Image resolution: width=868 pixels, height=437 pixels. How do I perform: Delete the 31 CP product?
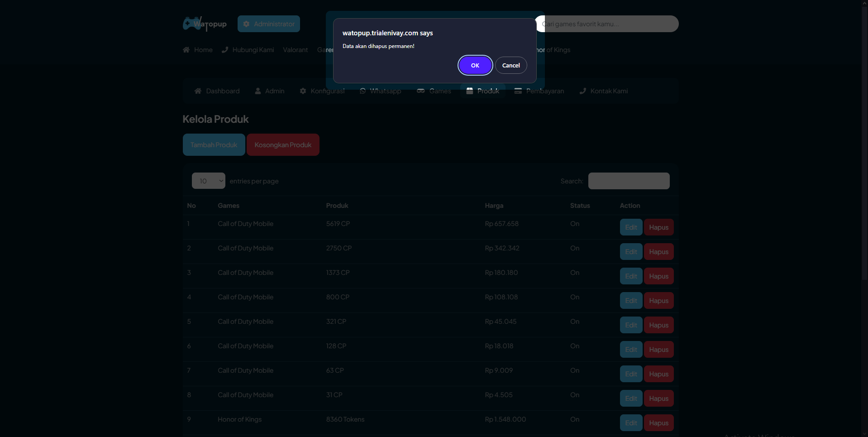pyautogui.click(x=658, y=399)
